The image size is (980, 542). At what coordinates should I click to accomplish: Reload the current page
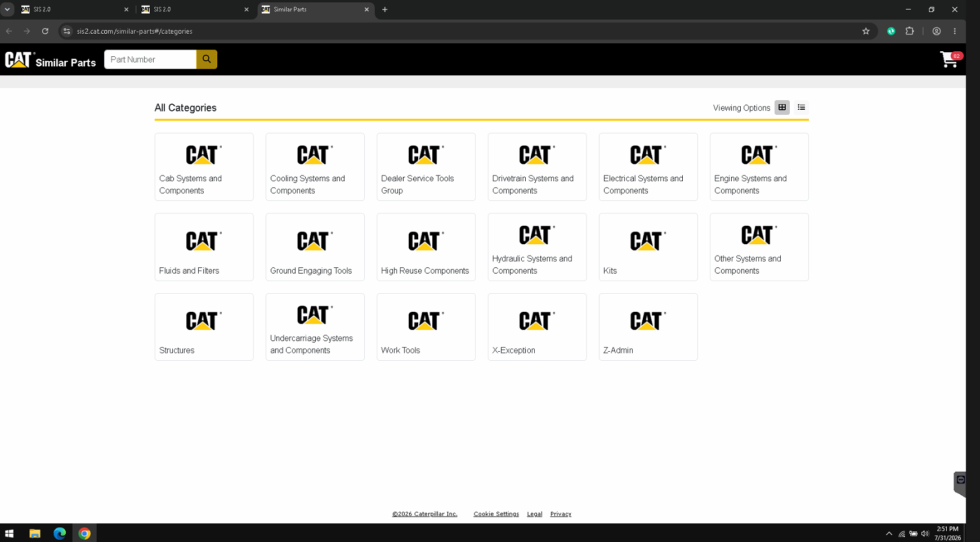click(45, 31)
